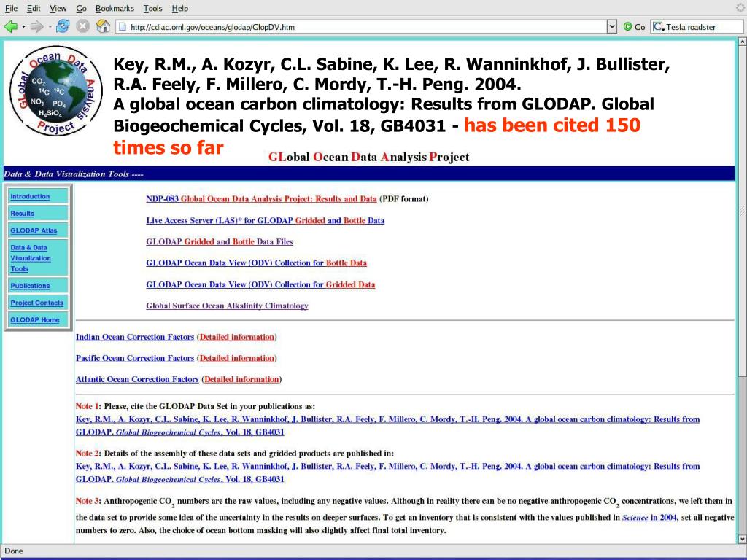Click the Stop loading icon
The height and width of the screenshot is (560, 747).
pyautogui.click(x=83, y=27)
